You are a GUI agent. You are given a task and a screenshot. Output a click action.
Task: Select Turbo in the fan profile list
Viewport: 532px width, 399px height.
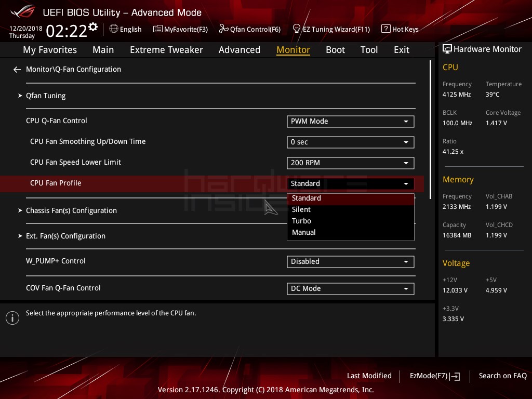(x=351, y=221)
